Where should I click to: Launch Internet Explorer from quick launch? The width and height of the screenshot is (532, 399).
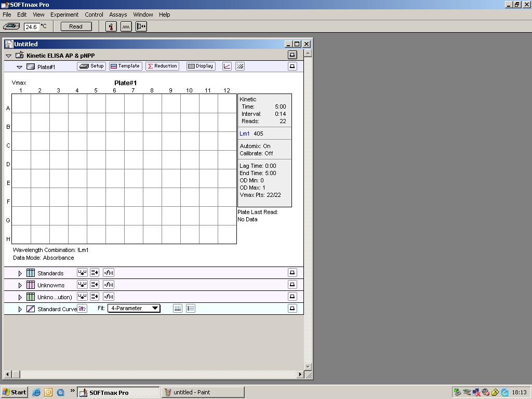pyautogui.click(x=36, y=392)
